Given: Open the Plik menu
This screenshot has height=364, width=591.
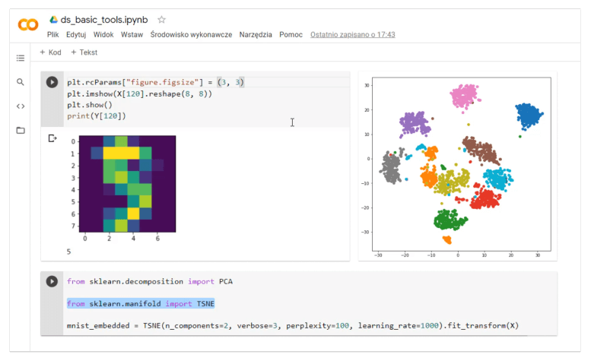Looking at the screenshot, I should pyautogui.click(x=52, y=35).
